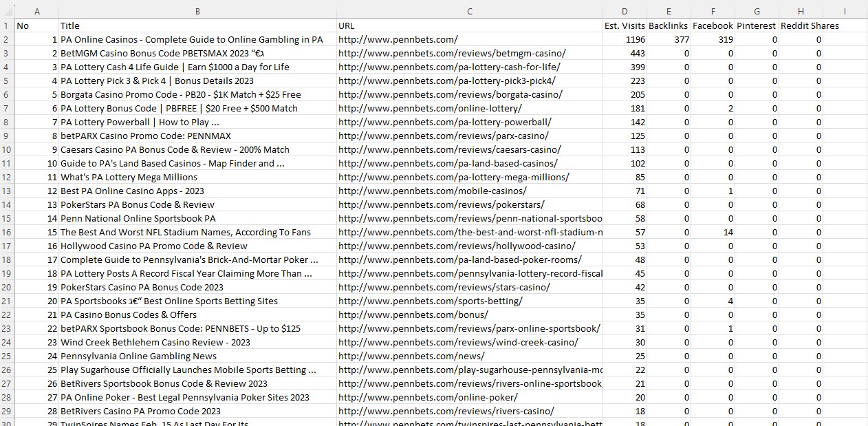Click the online-poker/ URL cell

tap(469, 397)
